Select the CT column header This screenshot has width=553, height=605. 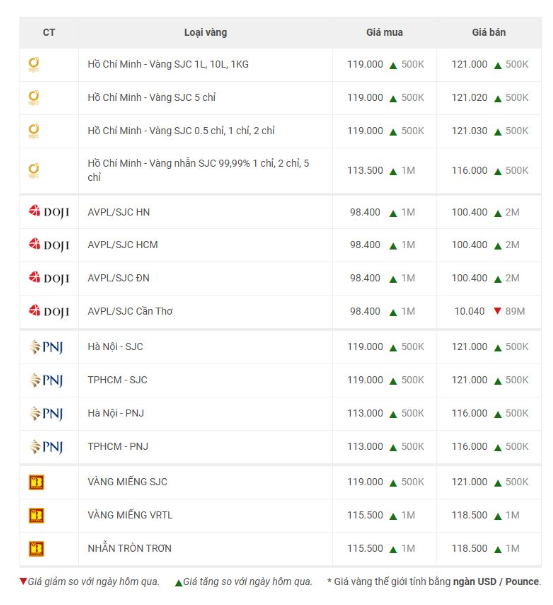point(49,32)
